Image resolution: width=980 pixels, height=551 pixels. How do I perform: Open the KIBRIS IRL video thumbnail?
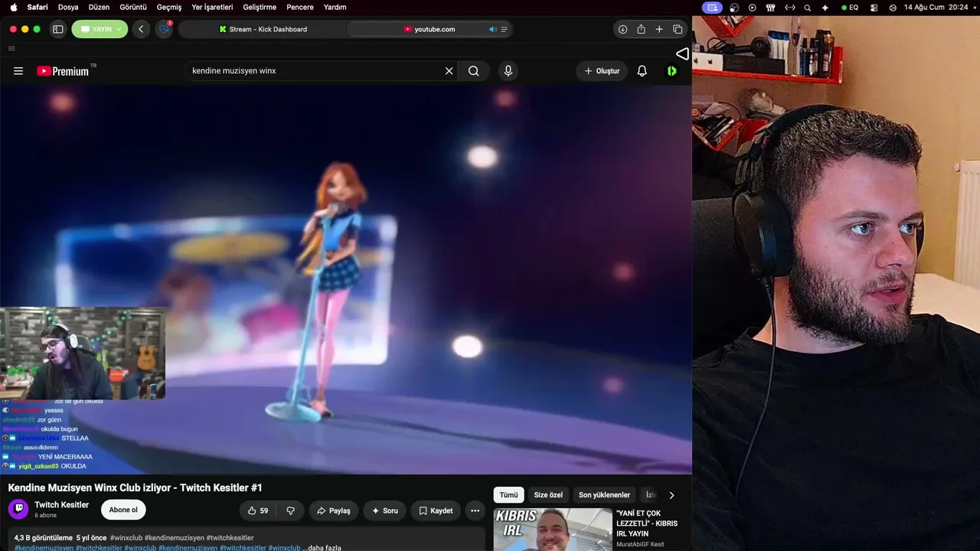[x=553, y=530]
